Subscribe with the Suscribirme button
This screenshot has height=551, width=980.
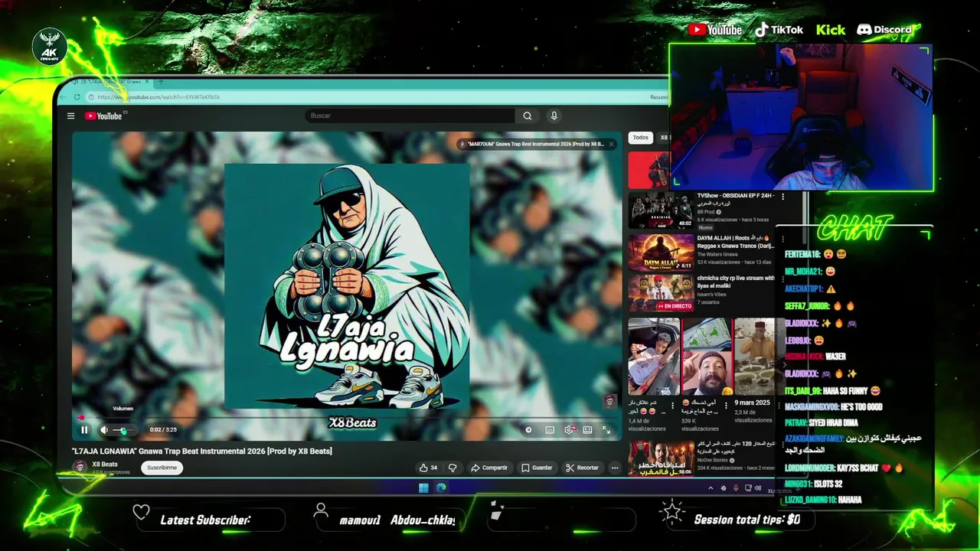162,468
